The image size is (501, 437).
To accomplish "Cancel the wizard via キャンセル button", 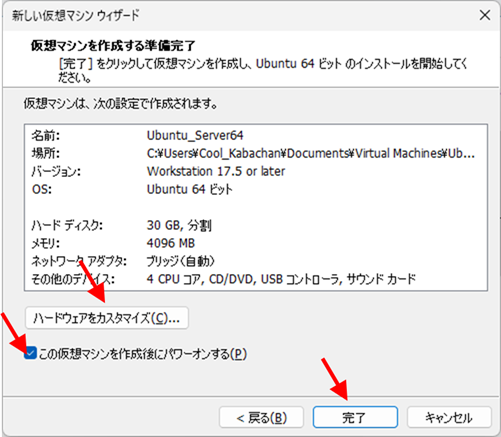I will click(x=449, y=417).
